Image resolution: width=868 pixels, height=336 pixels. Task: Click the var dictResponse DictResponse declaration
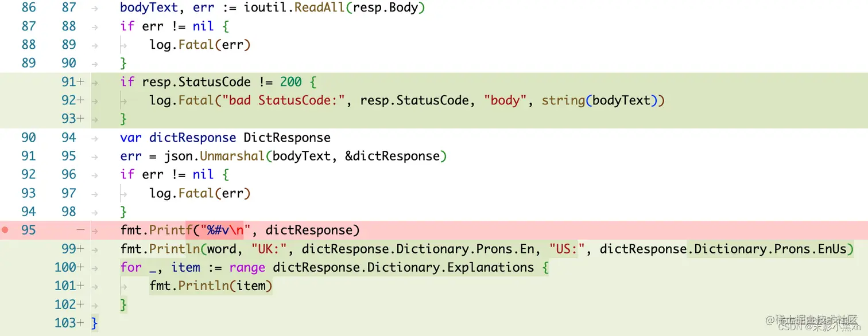click(225, 138)
